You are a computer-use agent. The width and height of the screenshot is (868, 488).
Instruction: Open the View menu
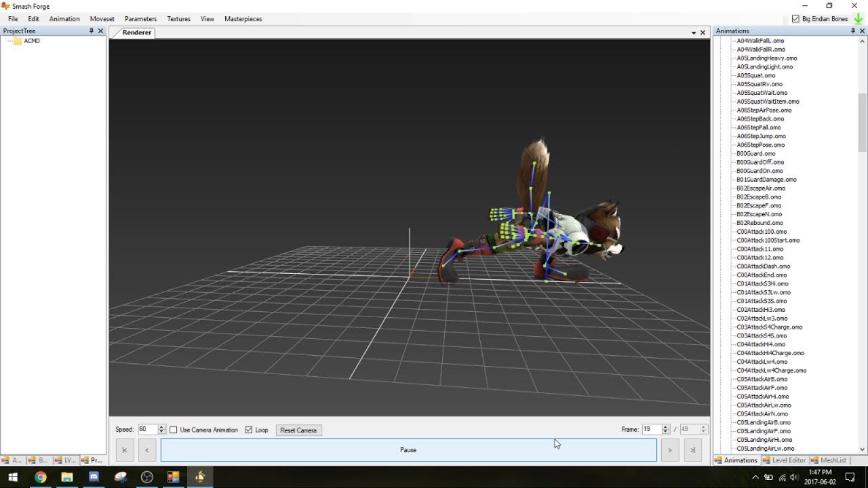[208, 19]
